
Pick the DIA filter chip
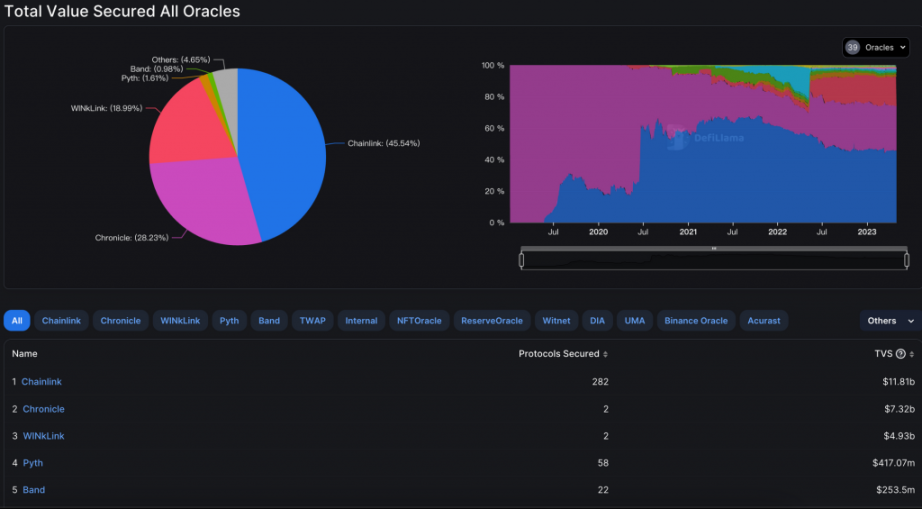click(x=597, y=321)
